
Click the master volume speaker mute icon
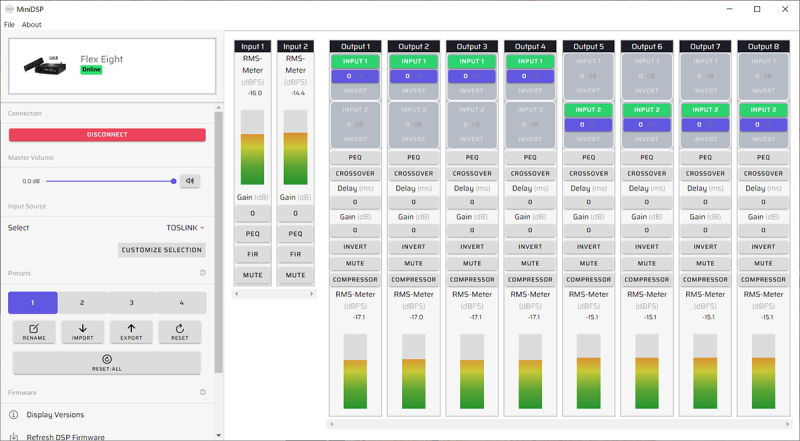pyautogui.click(x=189, y=181)
